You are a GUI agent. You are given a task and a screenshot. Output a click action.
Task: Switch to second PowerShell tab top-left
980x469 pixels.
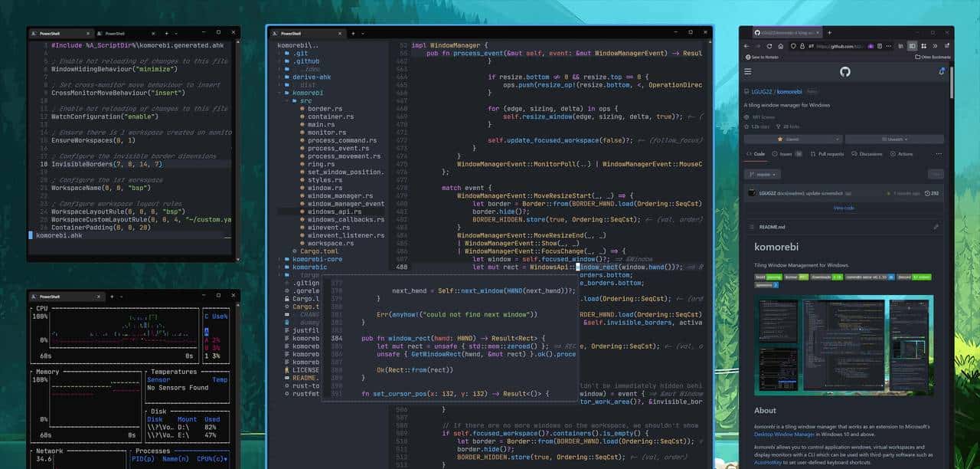pos(126,33)
